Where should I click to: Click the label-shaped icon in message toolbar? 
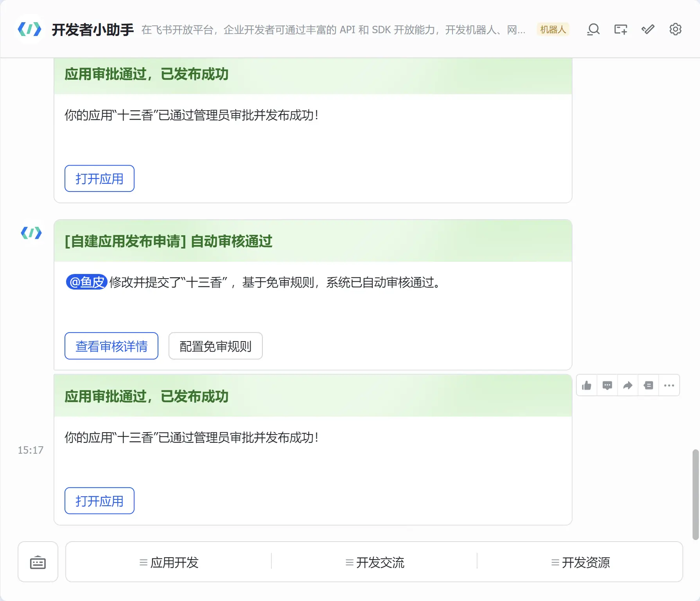(648, 386)
